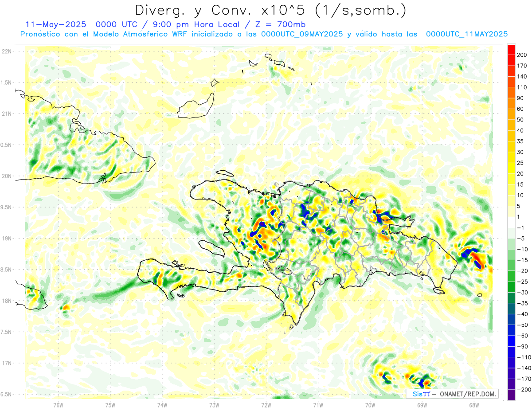Click the 69W longitude label
Screen dimensions: 532x411
(422, 404)
